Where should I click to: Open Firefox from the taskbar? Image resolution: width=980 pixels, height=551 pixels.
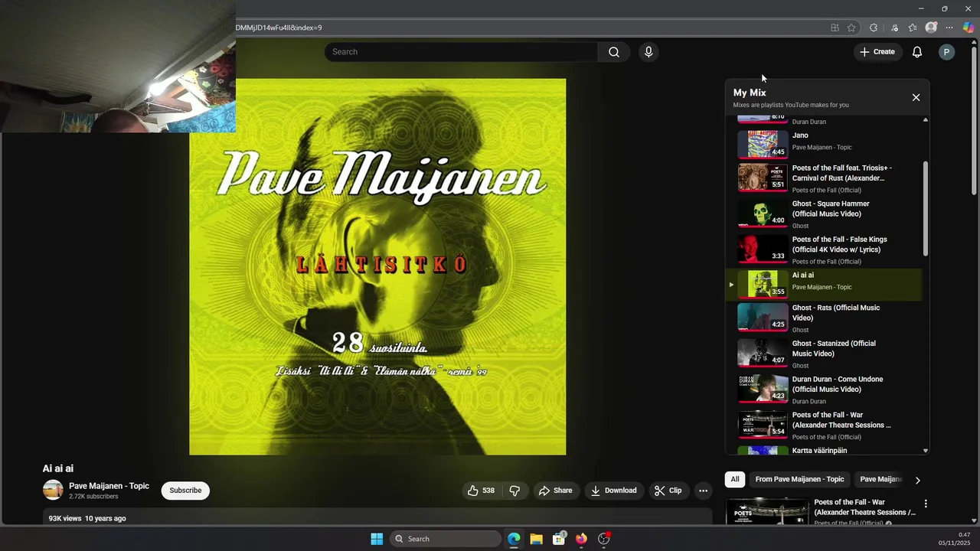581,539
